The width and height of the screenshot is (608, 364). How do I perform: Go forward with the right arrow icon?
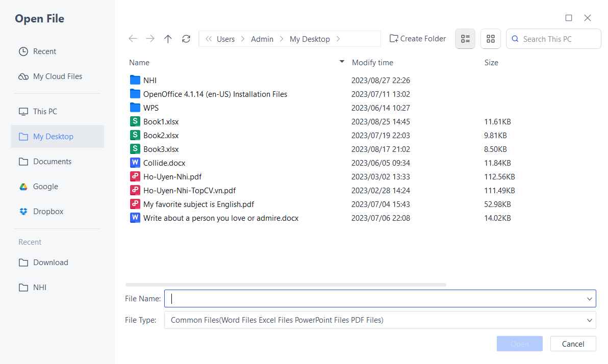(x=150, y=39)
